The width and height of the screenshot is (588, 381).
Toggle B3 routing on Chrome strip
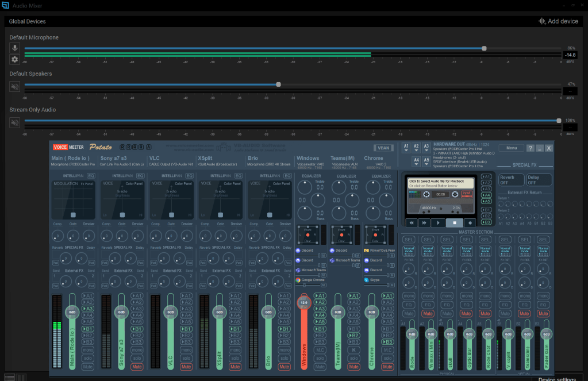[x=388, y=341]
